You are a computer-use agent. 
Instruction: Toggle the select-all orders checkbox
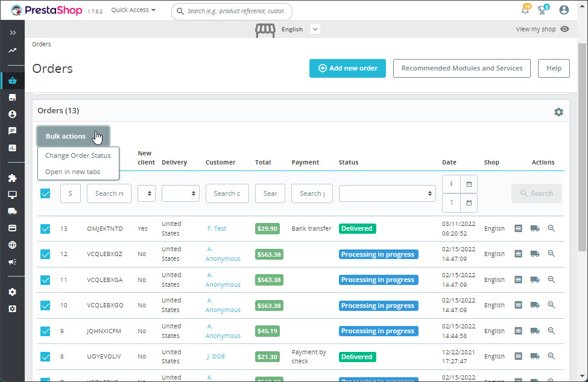(x=45, y=193)
